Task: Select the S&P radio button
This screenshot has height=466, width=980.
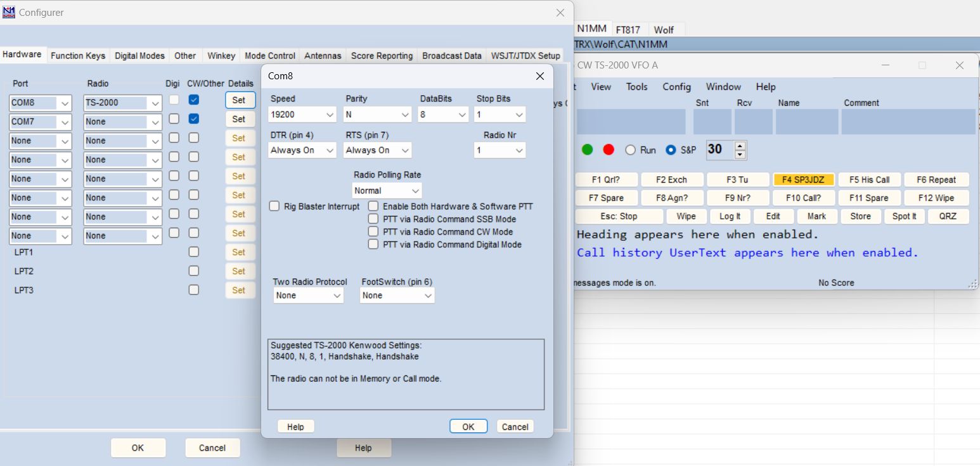Action: pos(671,150)
